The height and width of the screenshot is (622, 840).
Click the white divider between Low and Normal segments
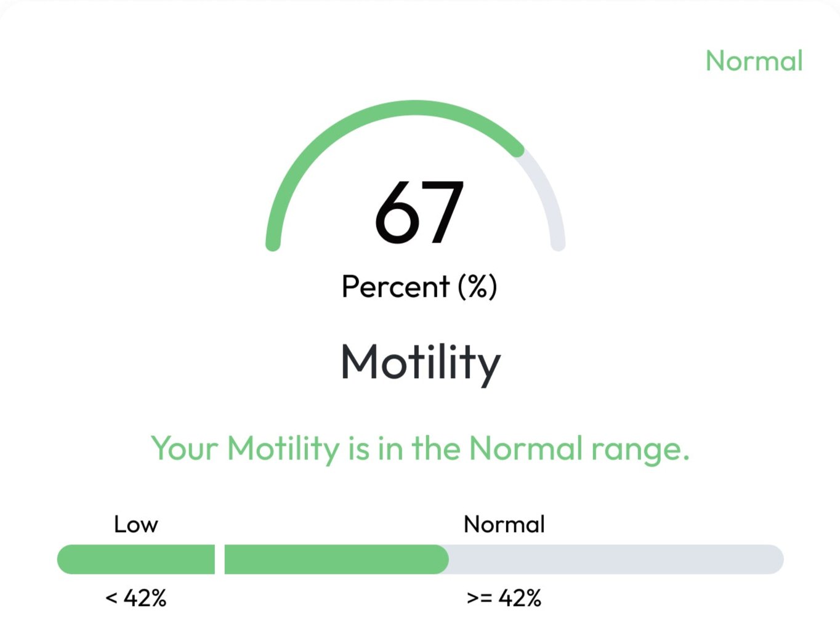tap(220, 559)
